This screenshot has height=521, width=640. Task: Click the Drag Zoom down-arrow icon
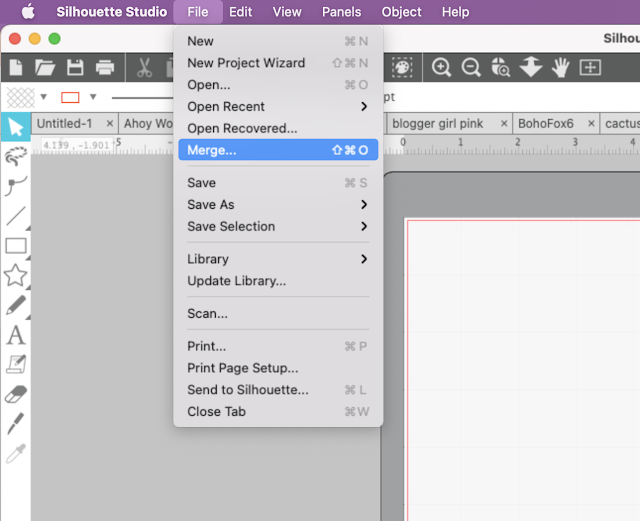531,67
